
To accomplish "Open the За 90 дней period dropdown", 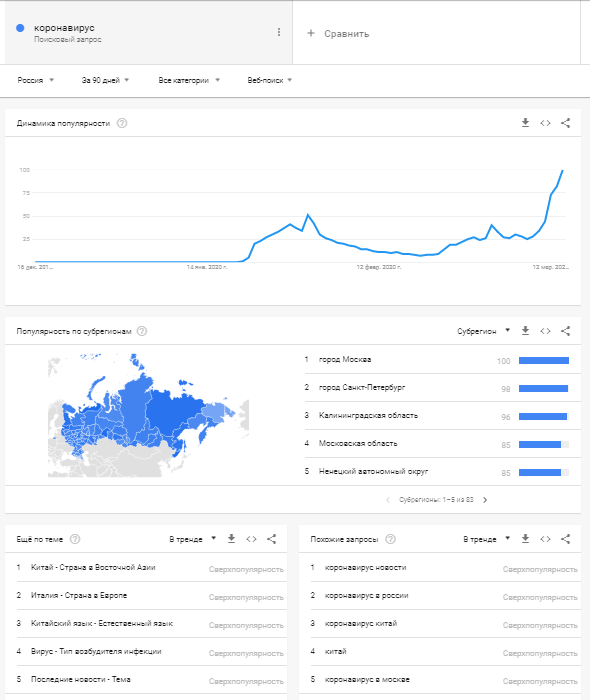I will (105, 80).
